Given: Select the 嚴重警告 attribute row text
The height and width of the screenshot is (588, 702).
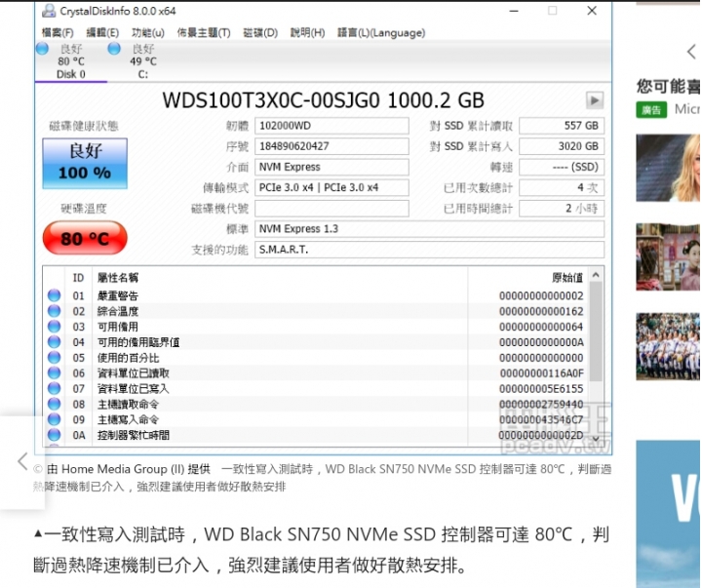Looking at the screenshot, I should [x=118, y=295].
